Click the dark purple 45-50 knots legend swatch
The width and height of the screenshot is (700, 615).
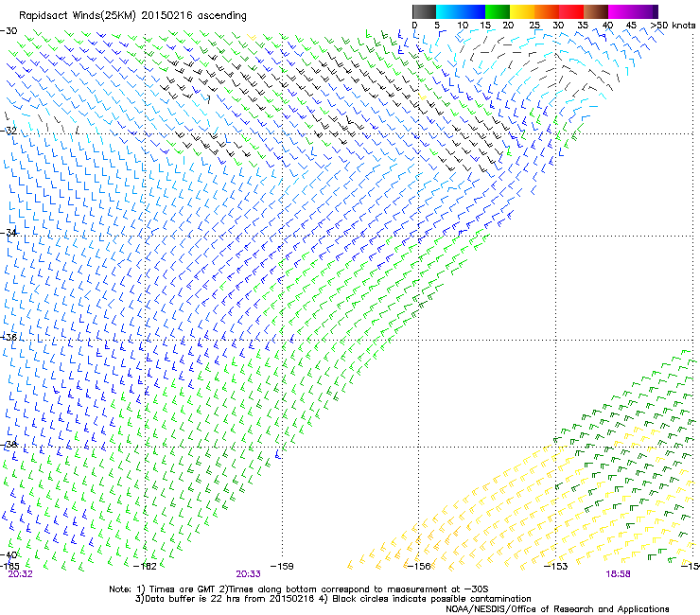click(x=645, y=11)
